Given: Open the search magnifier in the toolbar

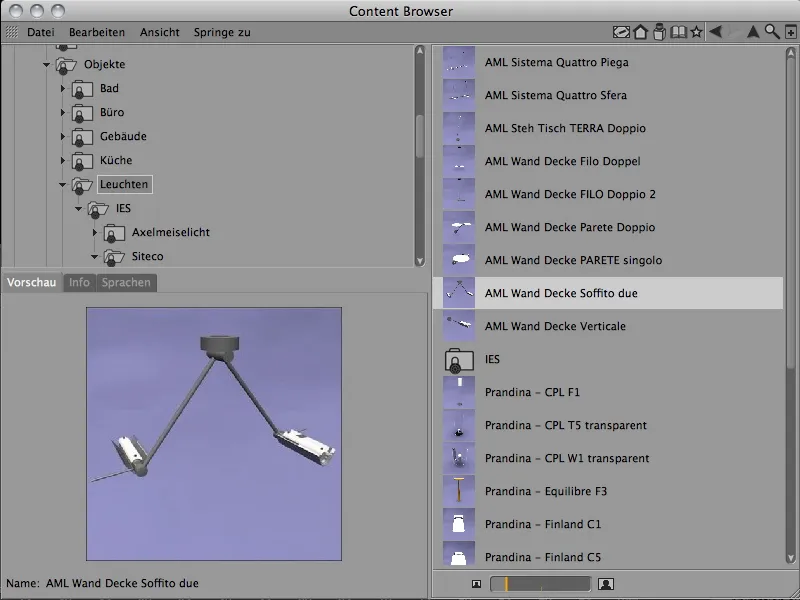Looking at the screenshot, I should pyautogui.click(x=772, y=32).
